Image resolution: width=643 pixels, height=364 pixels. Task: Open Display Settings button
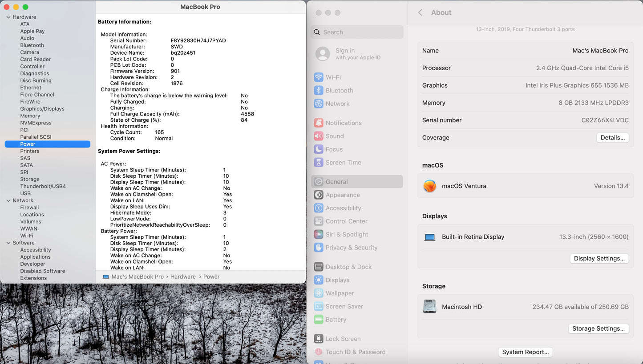599,259
